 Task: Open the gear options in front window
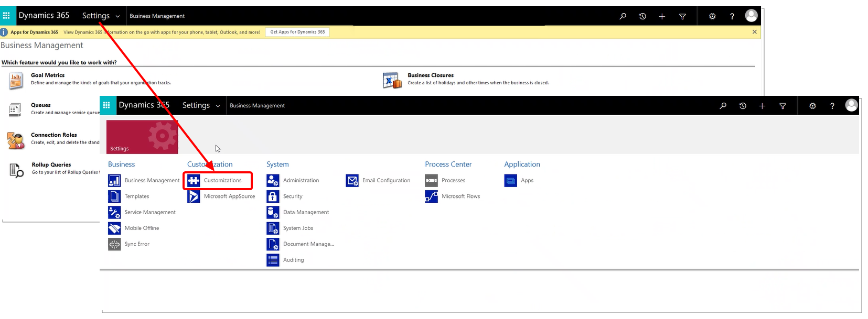tap(812, 106)
